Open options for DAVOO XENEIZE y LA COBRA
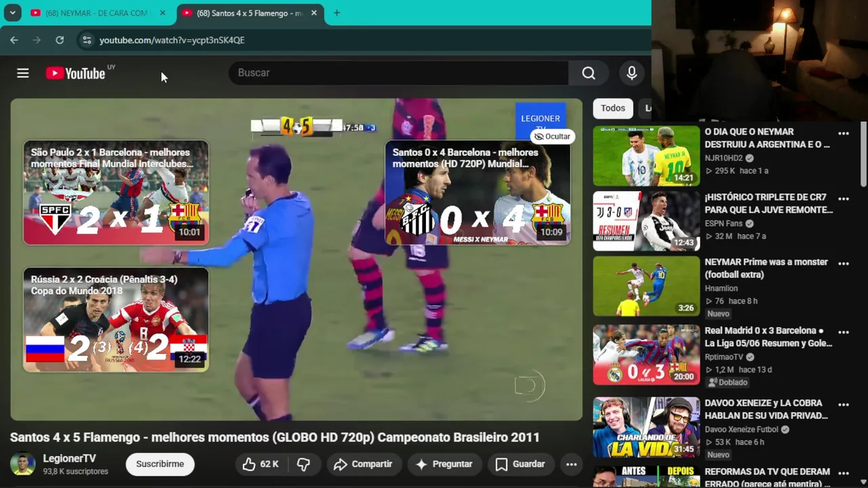 [844, 405]
